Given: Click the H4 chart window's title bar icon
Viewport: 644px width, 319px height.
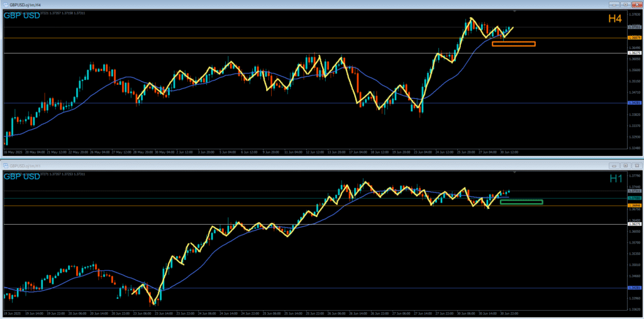Looking at the screenshot, I should [6, 4].
